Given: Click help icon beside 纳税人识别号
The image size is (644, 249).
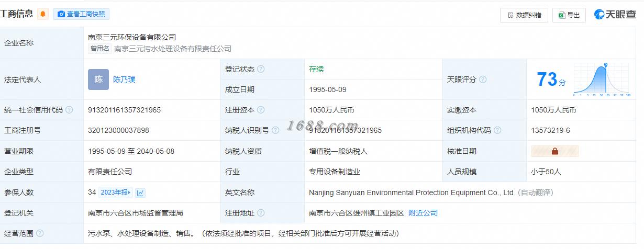Looking at the screenshot, I should pyautogui.click(x=275, y=130).
